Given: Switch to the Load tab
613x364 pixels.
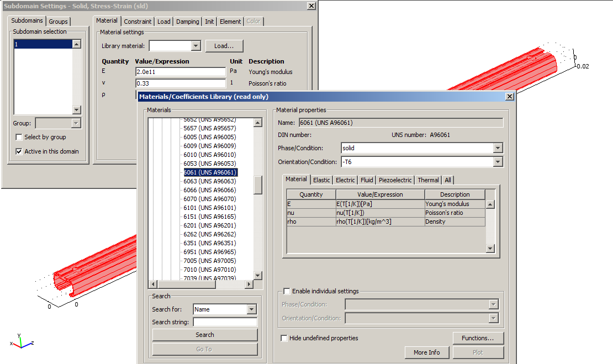Looking at the screenshot, I should (164, 22).
